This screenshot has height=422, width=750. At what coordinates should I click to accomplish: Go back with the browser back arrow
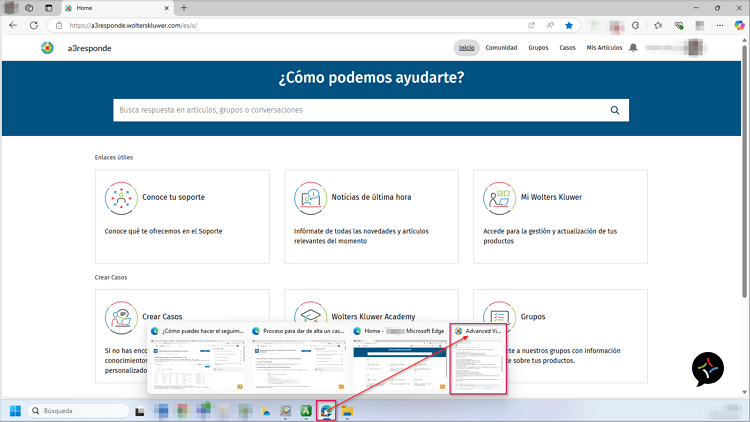(x=13, y=25)
